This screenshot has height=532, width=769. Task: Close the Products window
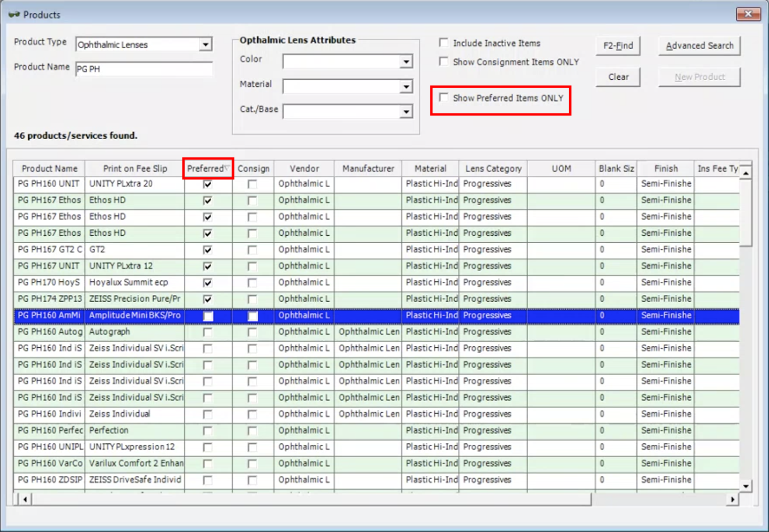click(748, 14)
